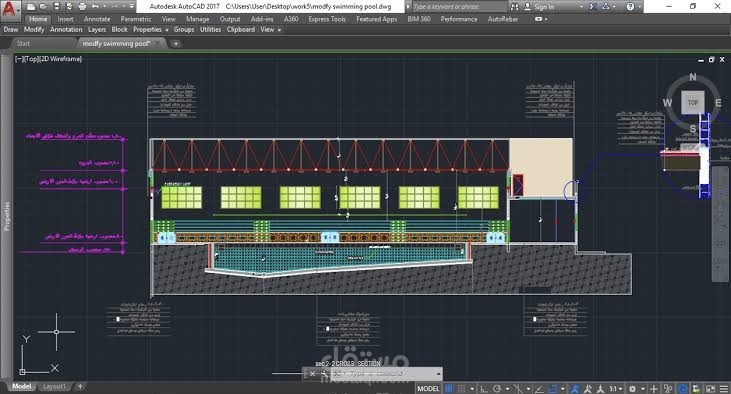Switch to the Annotate ribbon tab
Viewport: 731px width, 394px height.
(x=97, y=19)
